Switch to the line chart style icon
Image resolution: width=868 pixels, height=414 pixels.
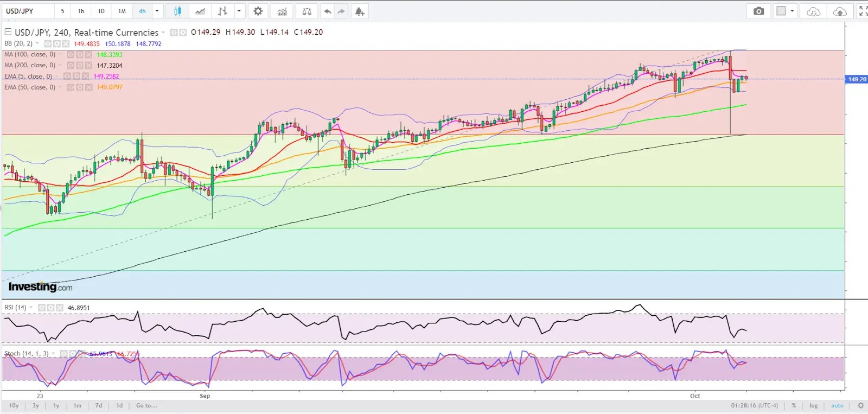[x=200, y=11]
